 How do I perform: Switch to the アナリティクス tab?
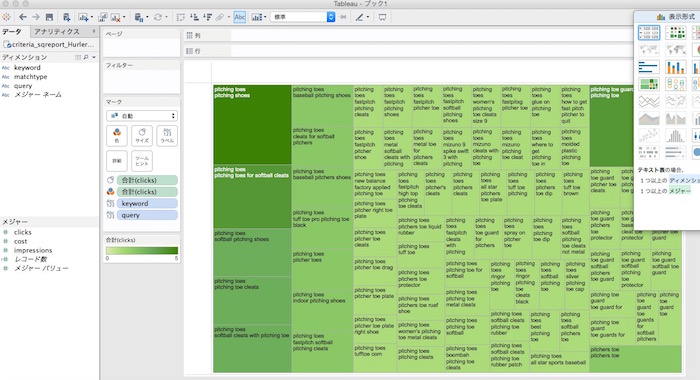[x=57, y=32]
